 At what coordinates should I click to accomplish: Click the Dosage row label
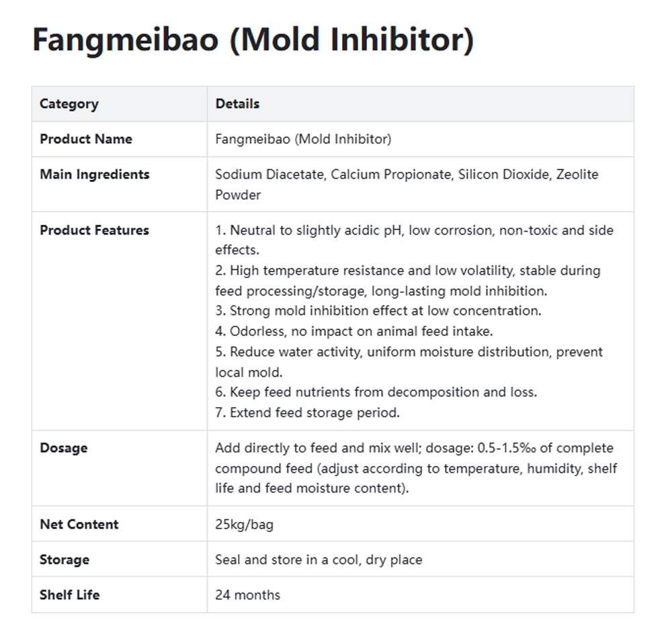pyautogui.click(x=63, y=447)
